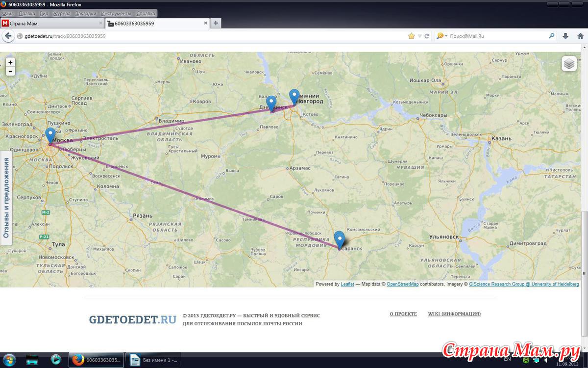Open a new tab with plus button
Viewport: 588px width, 368px height.
click(x=216, y=23)
